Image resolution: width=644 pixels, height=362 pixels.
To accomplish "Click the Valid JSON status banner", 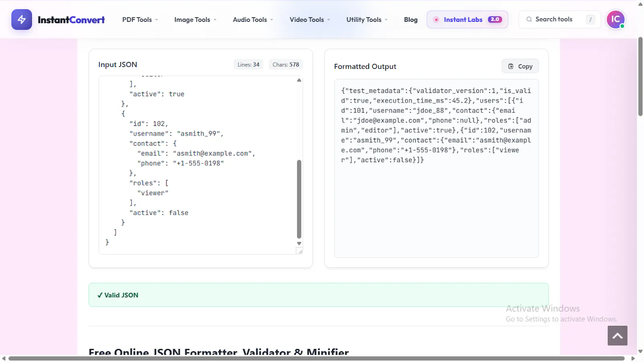I will pos(318,295).
